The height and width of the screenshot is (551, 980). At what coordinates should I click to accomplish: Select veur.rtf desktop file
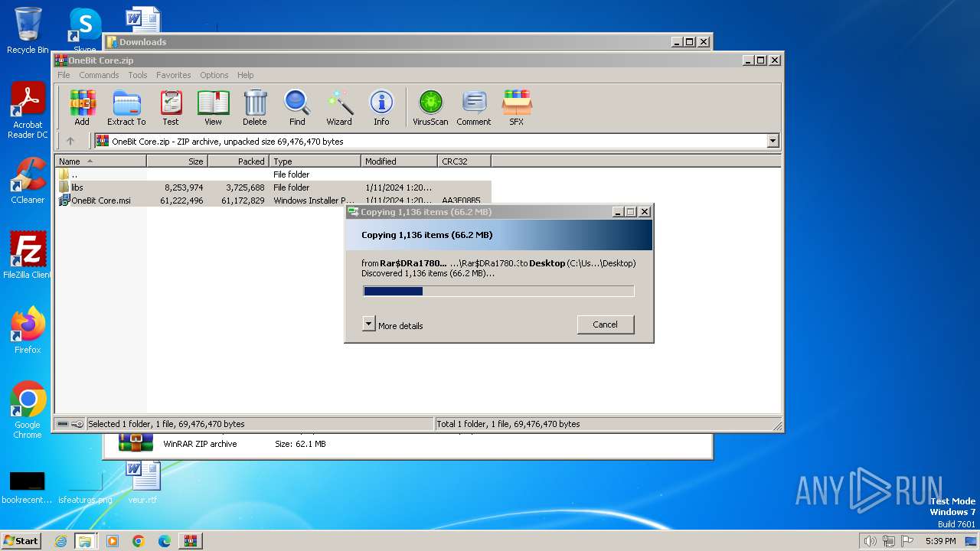tap(142, 482)
